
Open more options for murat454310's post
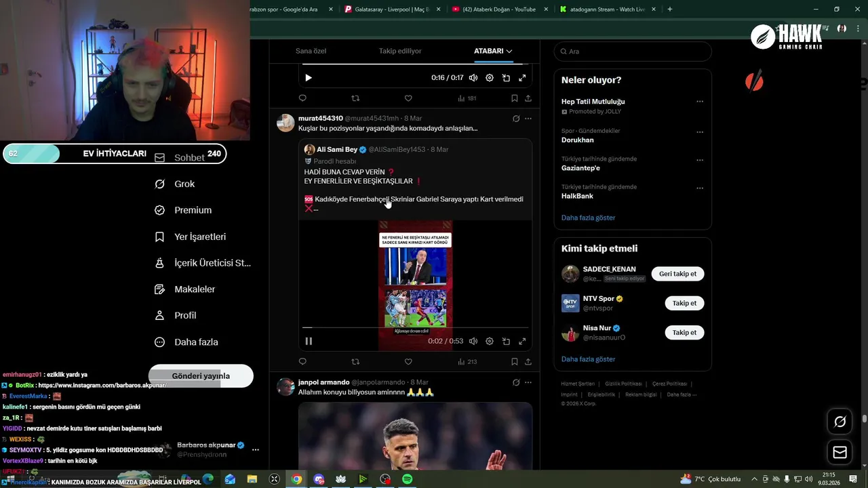pyautogui.click(x=528, y=119)
